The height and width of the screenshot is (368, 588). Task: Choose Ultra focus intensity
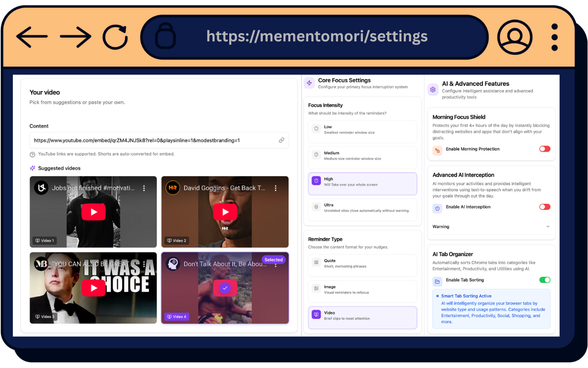tap(362, 208)
